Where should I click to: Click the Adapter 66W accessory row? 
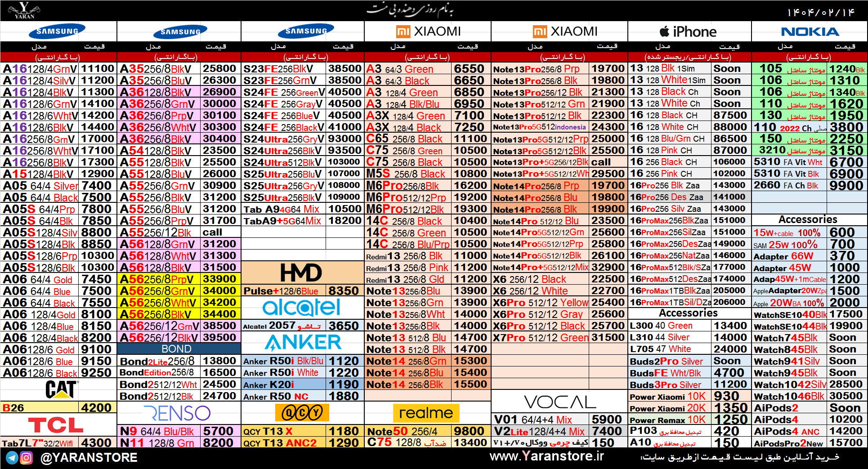[810, 255]
